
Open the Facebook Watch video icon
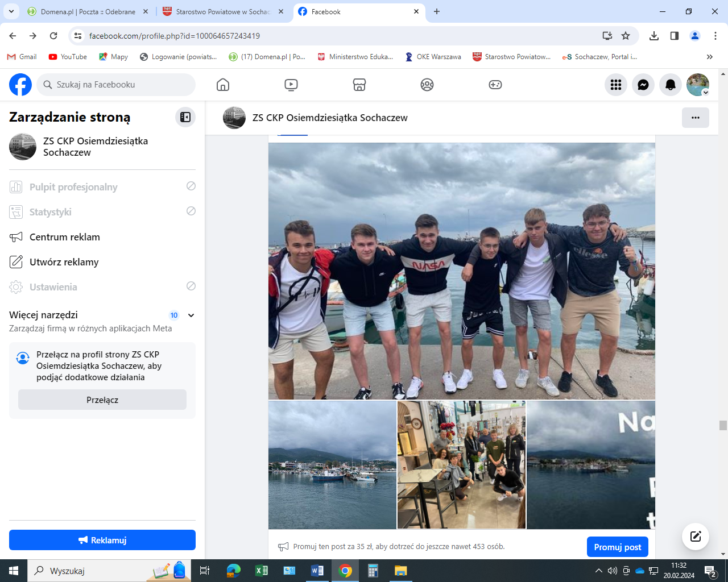291,85
